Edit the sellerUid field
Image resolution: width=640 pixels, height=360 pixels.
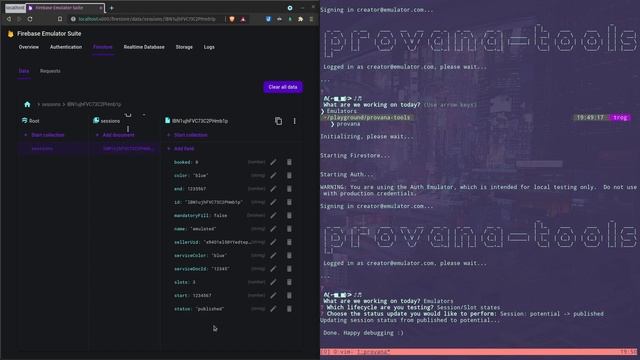[x=273, y=242]
